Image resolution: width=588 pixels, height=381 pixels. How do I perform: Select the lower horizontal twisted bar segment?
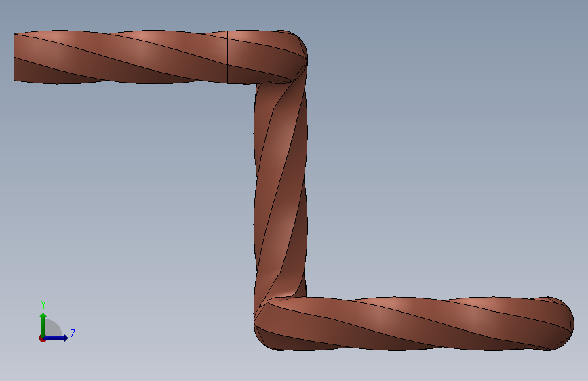coord(414,323)
